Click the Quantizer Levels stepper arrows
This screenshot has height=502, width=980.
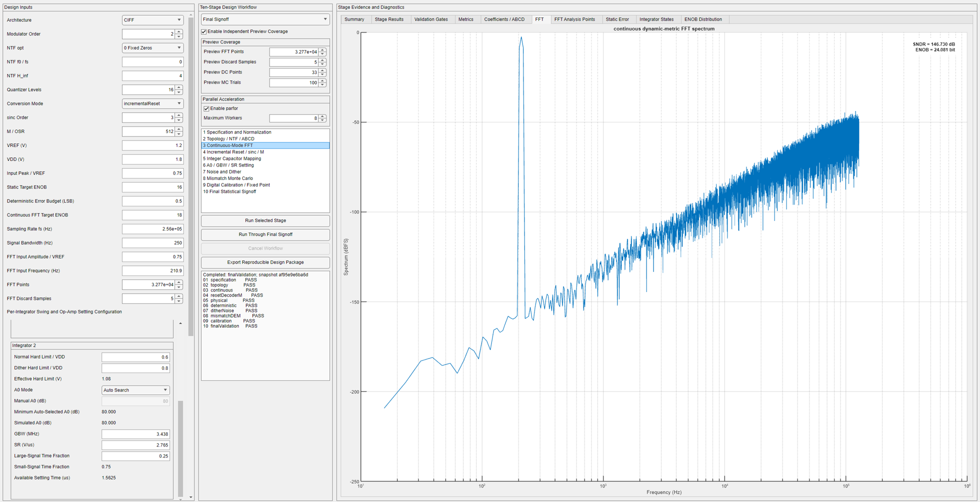pos(179,90)
